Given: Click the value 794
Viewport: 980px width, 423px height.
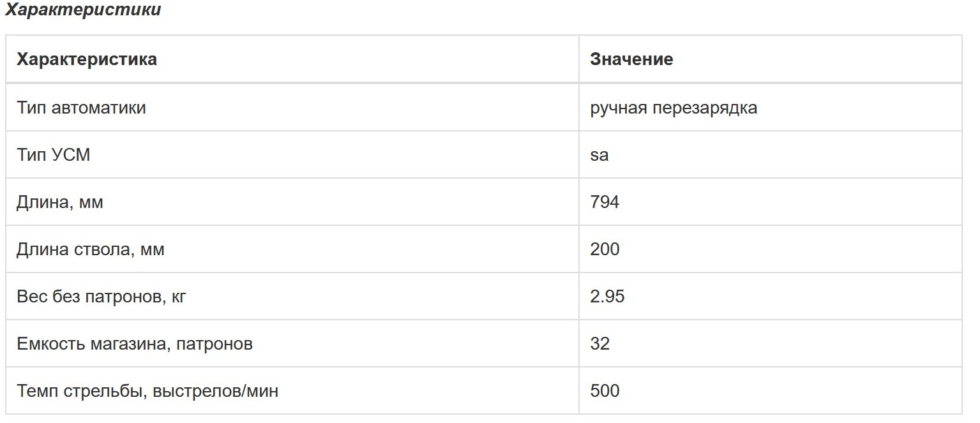Looking at the screenshot, I should [605, 202].
